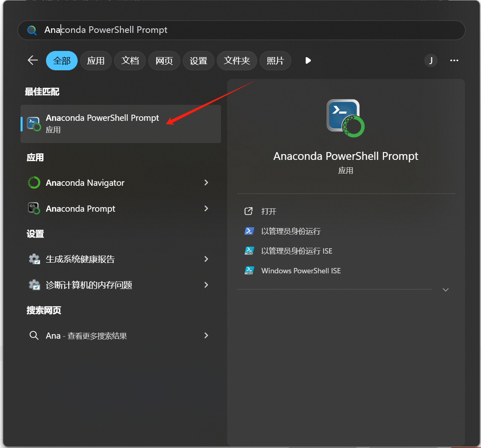
Task: Switch to the 应用 filter tab
Action: click(x=96, y=60)
